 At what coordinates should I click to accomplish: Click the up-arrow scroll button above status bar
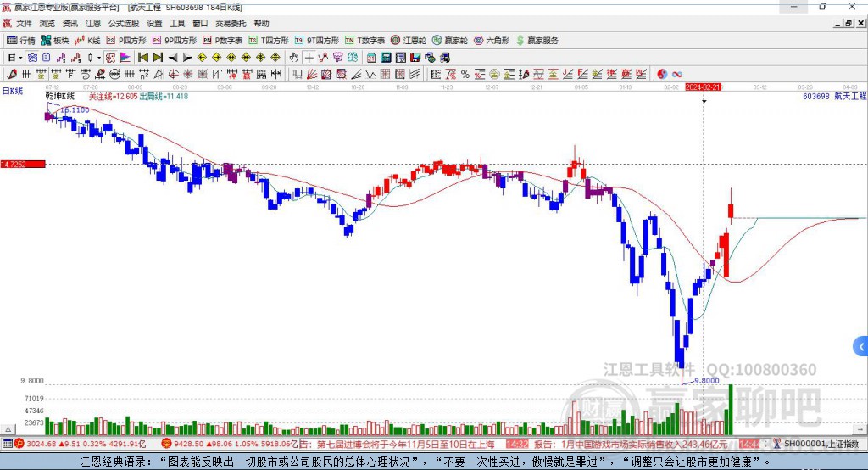(8, 429)
